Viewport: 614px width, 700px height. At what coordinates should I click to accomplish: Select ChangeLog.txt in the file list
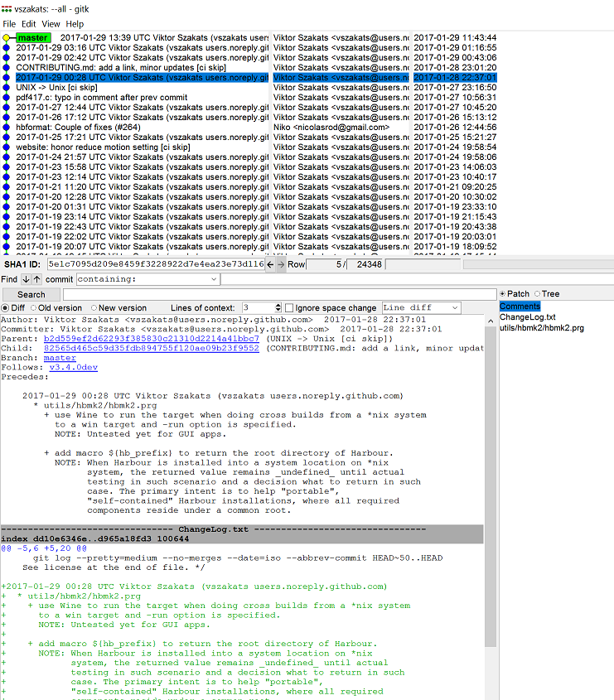coord(527,317)
